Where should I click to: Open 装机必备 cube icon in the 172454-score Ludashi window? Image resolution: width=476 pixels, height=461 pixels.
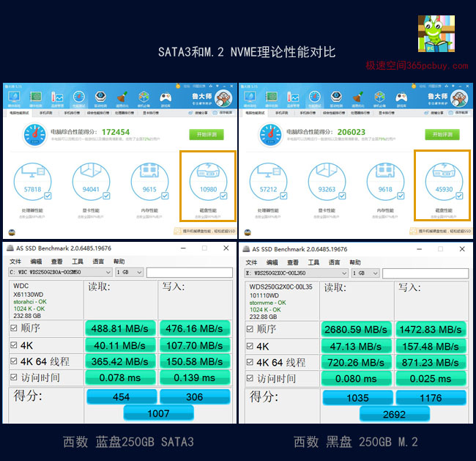(144, 98)
